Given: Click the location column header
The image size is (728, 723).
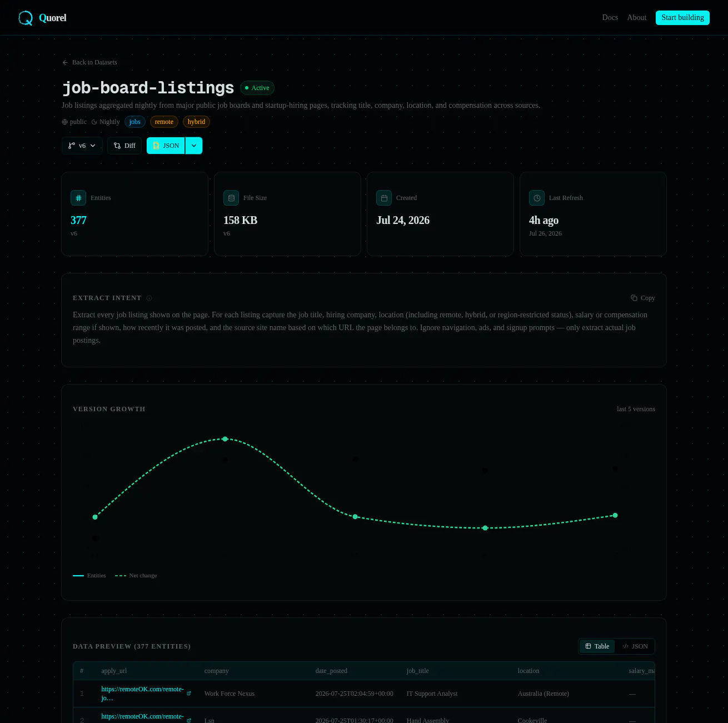Looking at the screenshot, I should click(528, 671).
